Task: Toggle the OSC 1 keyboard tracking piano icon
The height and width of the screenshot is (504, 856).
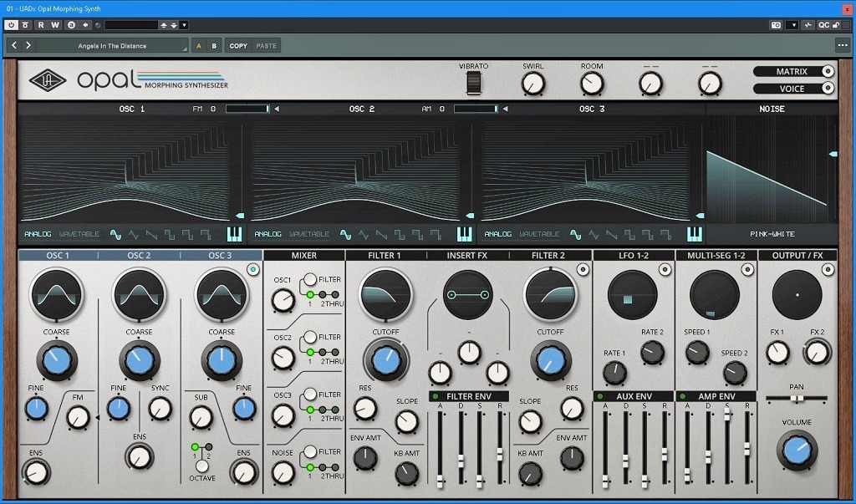Action: tap(234, 234)
